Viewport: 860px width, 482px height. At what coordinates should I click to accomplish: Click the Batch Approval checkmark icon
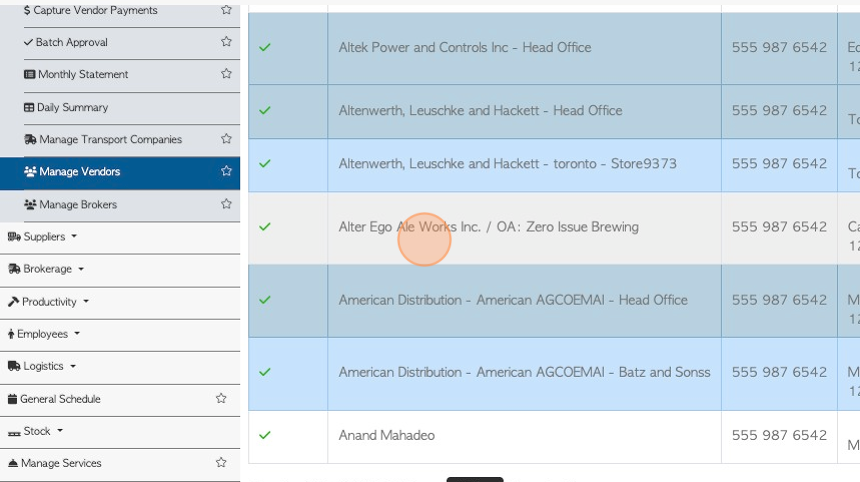pos(29,42)
